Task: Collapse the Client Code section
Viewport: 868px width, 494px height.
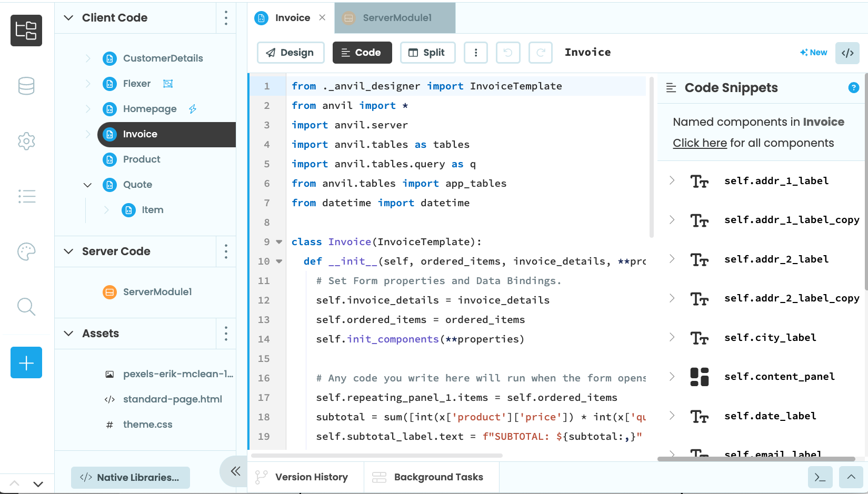Action: (x=68, y=17)
